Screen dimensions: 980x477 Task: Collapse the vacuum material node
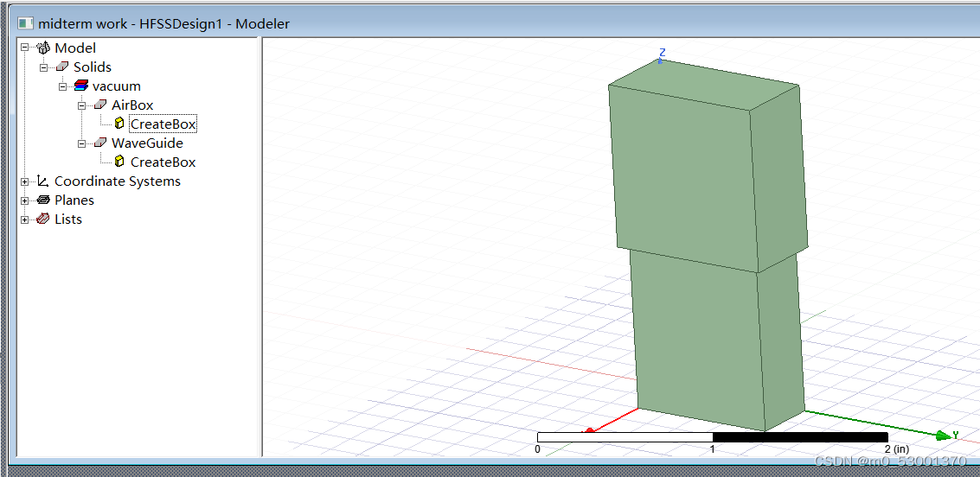pos(62,86)
